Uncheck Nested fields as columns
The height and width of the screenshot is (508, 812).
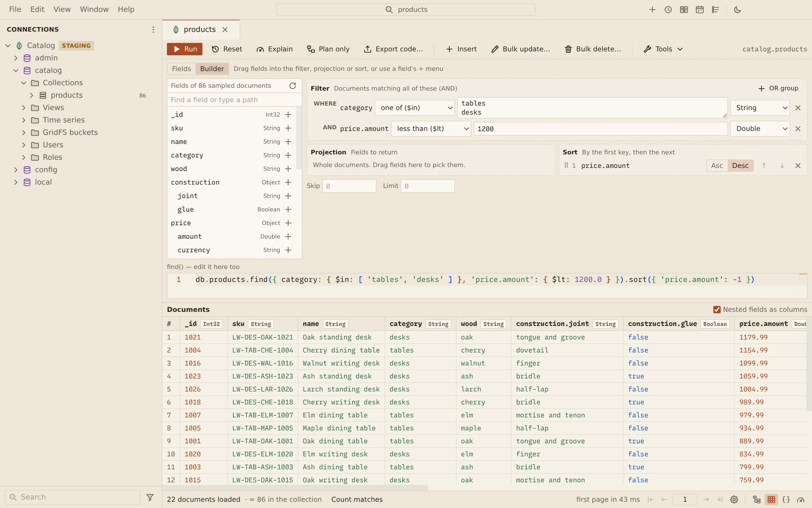pyautogui.click(x=717, y=309)
